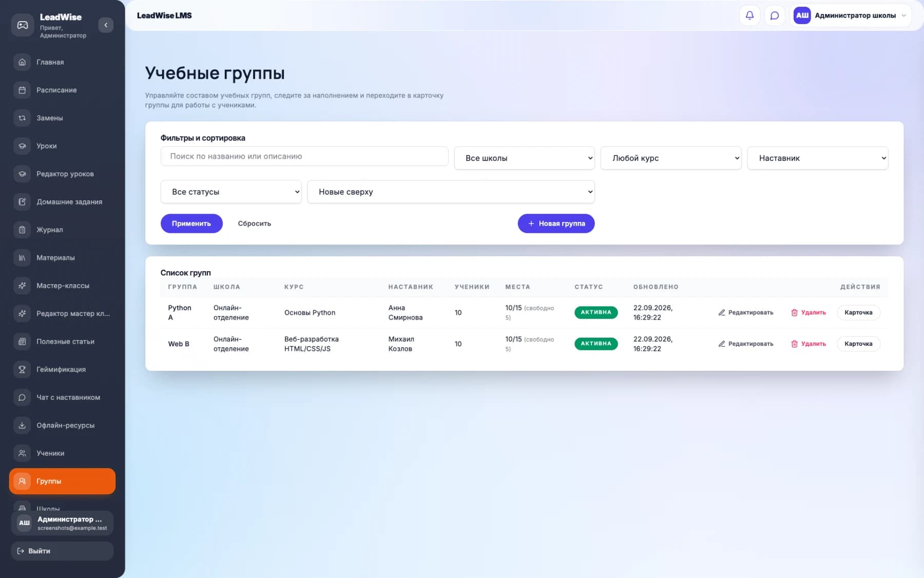The height and width of the screenshot is (578, 924).
Task: Click the Замены swap arrows icon
Action: [x=22, y=118]
